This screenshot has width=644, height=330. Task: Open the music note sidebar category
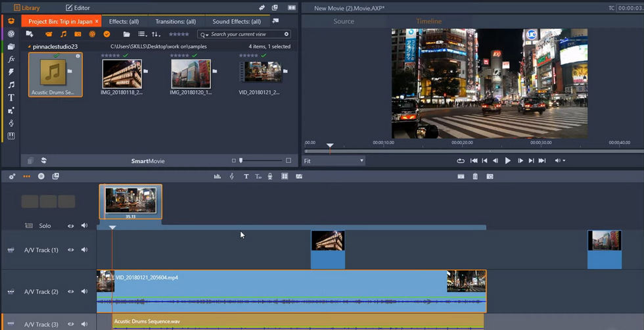tap(11, 85)
